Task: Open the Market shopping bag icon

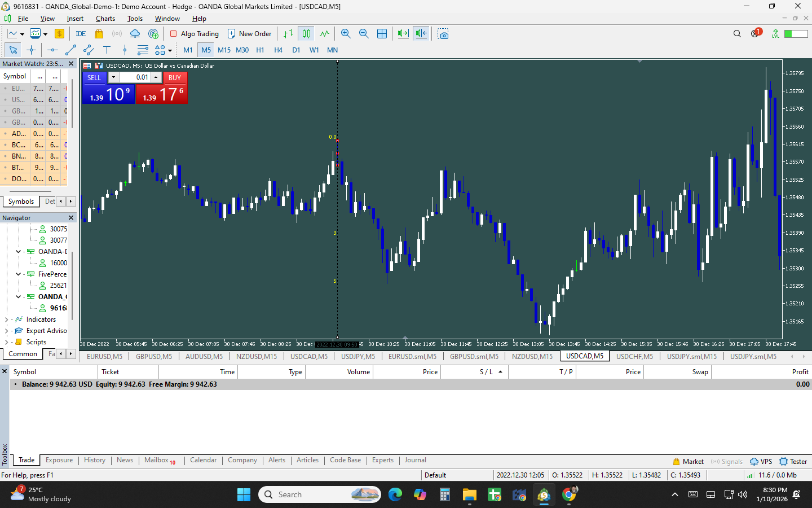Action: click(99, 34)
